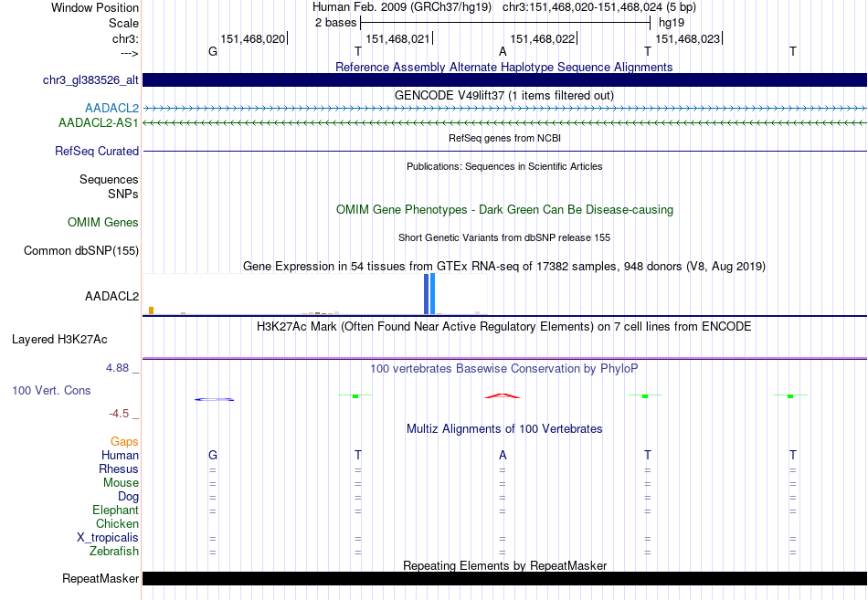Click the Mouse row label
This screenshot has height=600, width=868.
tap(121, 483)
